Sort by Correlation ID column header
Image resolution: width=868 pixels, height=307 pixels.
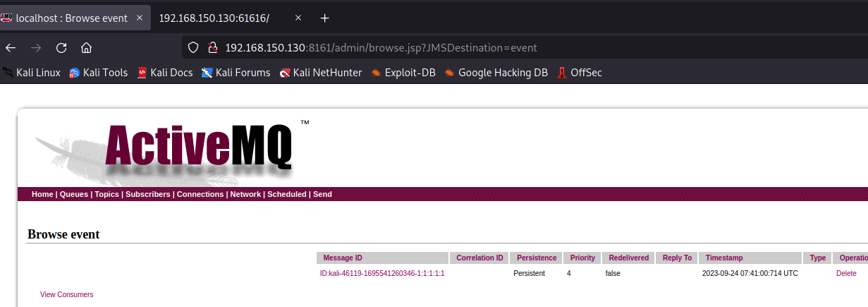pyautogui.click(x=479, y=258)
